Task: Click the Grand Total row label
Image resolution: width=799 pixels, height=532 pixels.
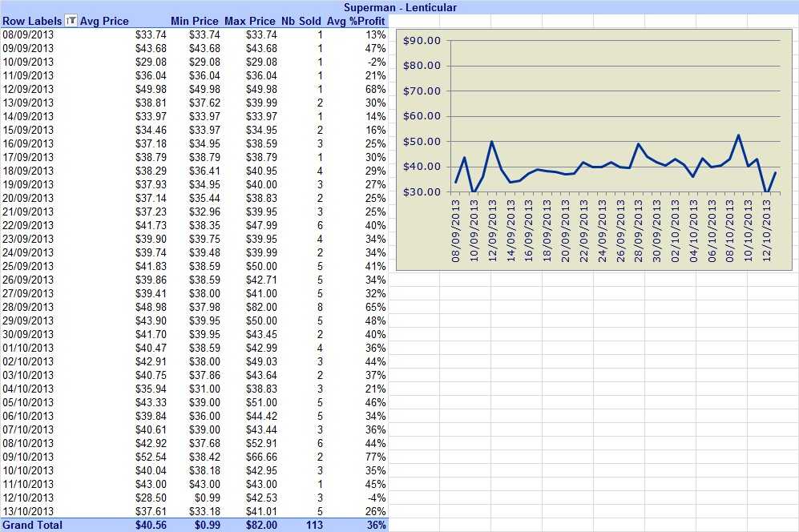Action: point(32,525)
